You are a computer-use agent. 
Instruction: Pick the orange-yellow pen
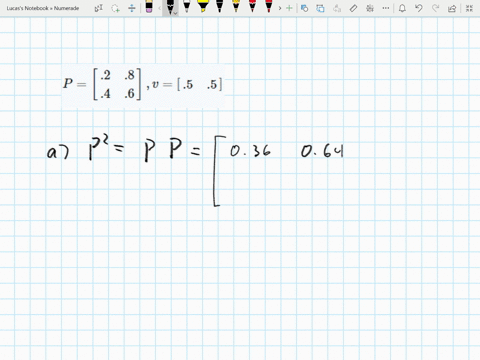point(236,7)
